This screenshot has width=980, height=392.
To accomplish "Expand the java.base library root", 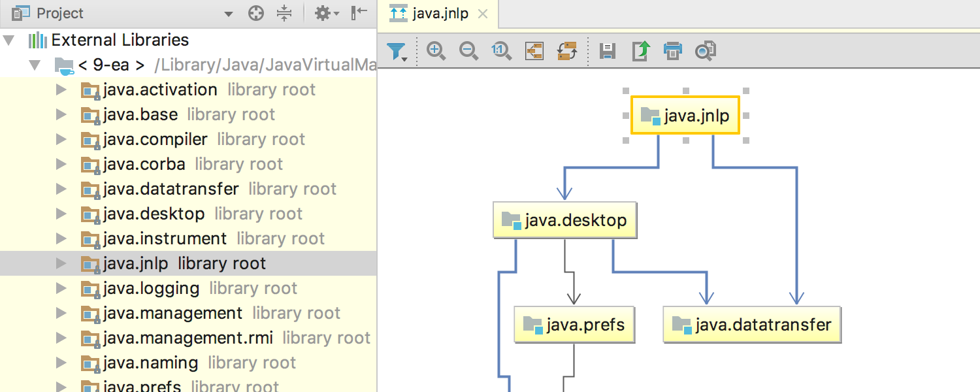I will [61, 114].
